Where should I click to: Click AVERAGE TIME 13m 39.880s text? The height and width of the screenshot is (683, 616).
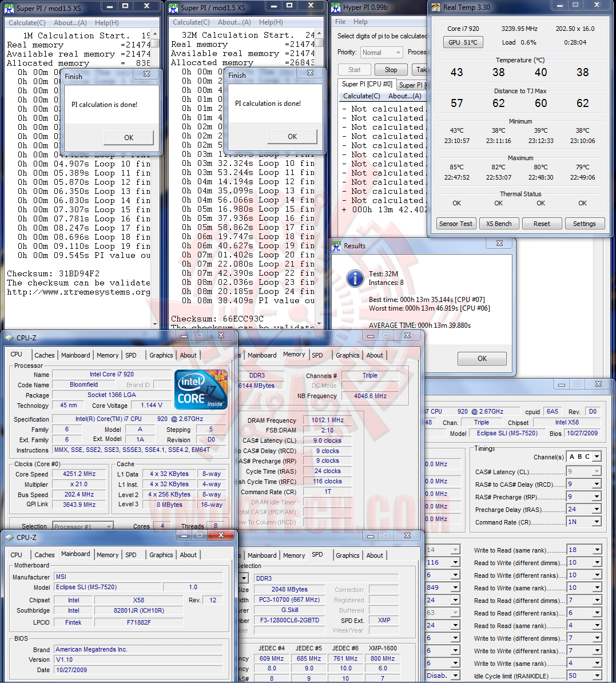419,325
